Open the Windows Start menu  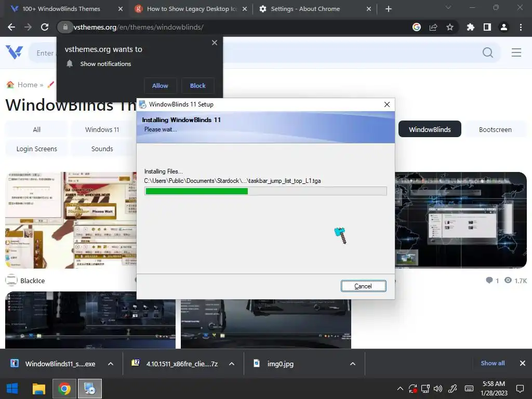point(12,389)
